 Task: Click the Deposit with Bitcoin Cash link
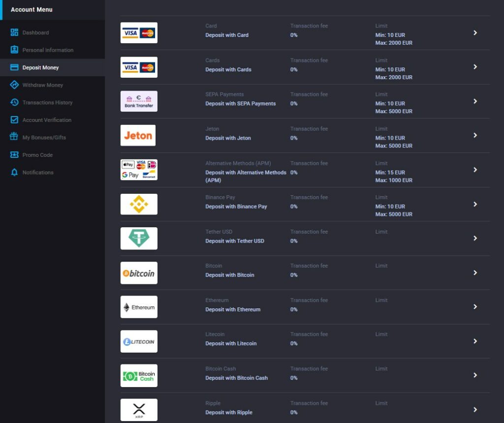pos(236,378)
